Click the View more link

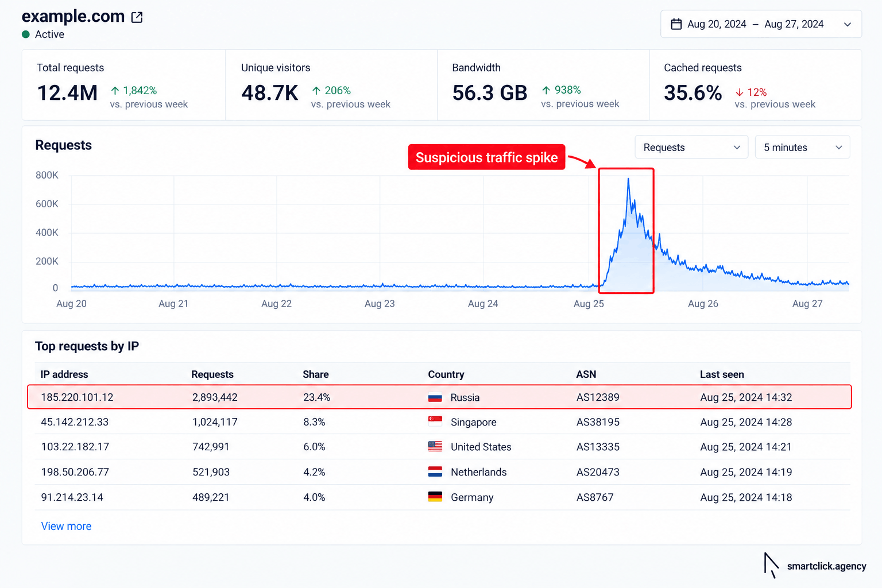coord(66,526)
